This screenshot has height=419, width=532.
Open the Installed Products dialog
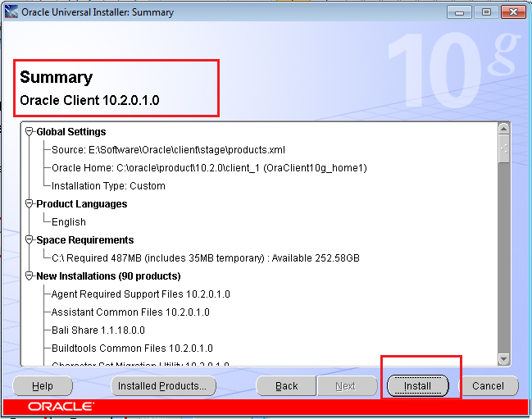pyautogui.click(x=164, y=386)
